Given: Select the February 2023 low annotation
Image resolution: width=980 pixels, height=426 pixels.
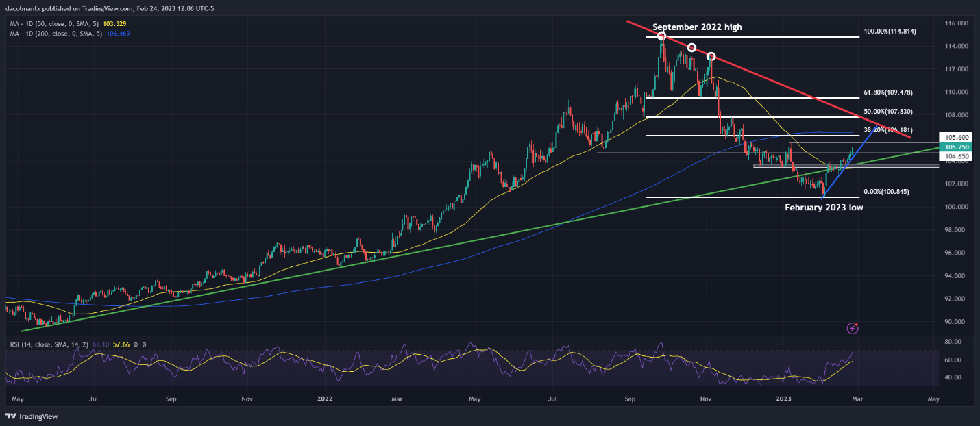Looking at the screenshot, I should (824, 207).
